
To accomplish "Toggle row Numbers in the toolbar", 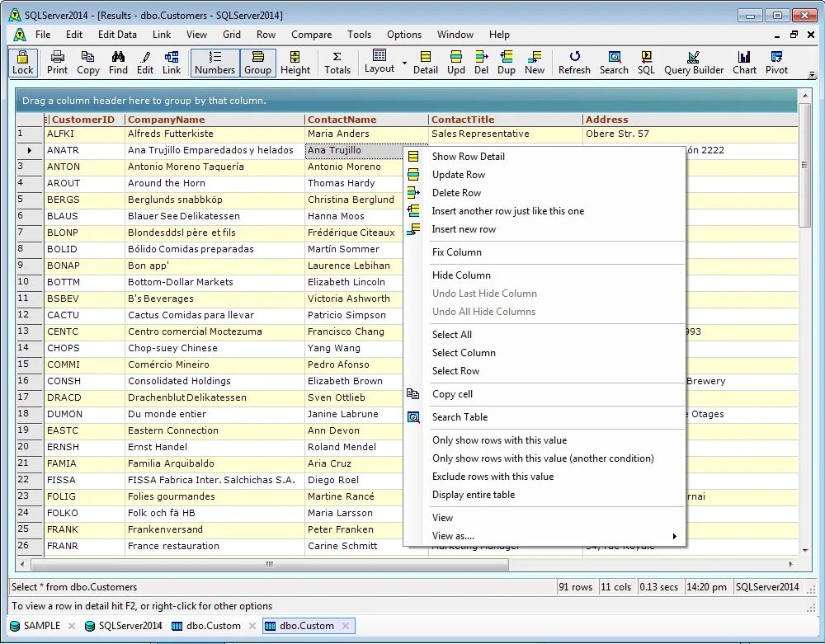I will tap(214, 63).
